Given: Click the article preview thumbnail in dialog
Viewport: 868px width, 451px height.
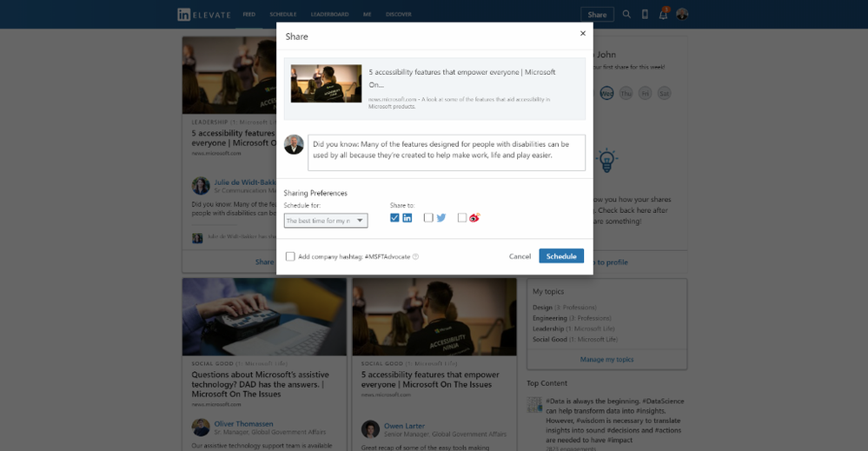Looking at the screenshot, I should point(326,83).
